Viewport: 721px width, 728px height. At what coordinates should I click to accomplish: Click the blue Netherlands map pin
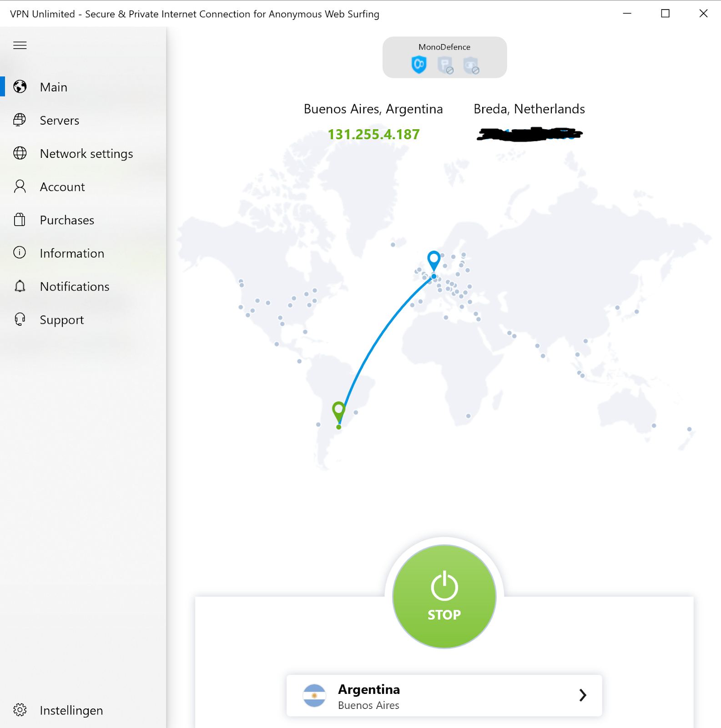[x=434, y=261]
